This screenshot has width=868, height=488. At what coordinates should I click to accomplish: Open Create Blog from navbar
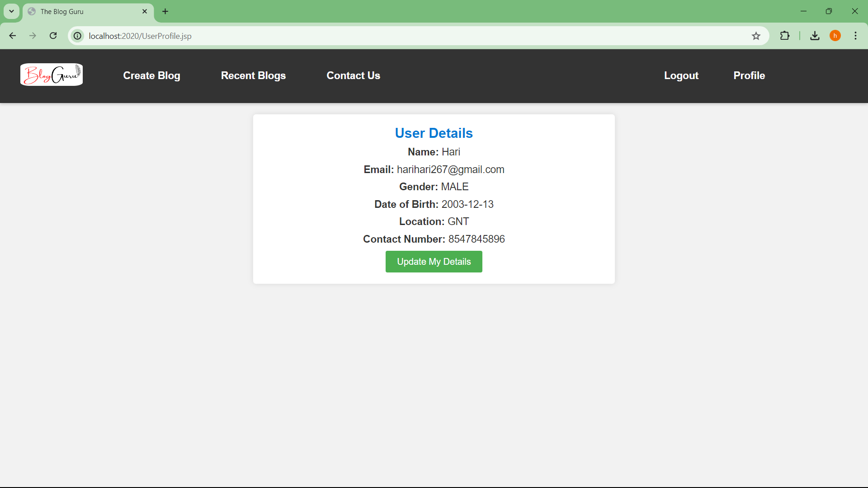151,75
